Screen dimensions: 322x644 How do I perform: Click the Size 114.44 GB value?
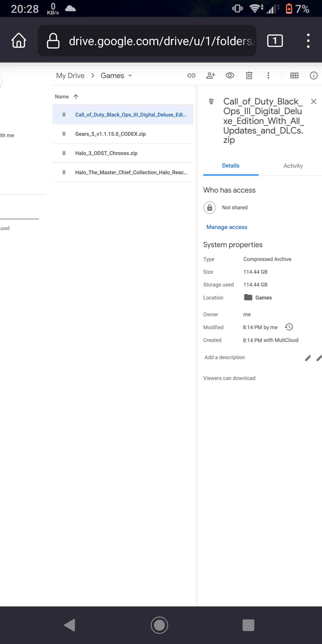255,272
